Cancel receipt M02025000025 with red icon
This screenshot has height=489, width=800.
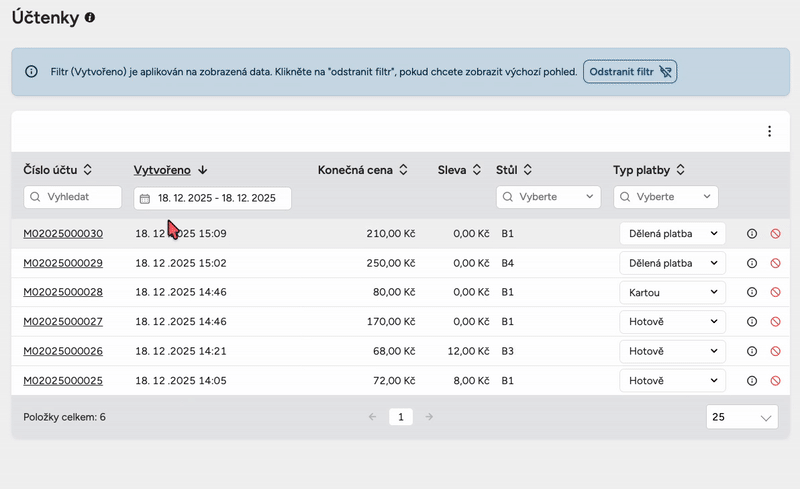coord(775,381)
